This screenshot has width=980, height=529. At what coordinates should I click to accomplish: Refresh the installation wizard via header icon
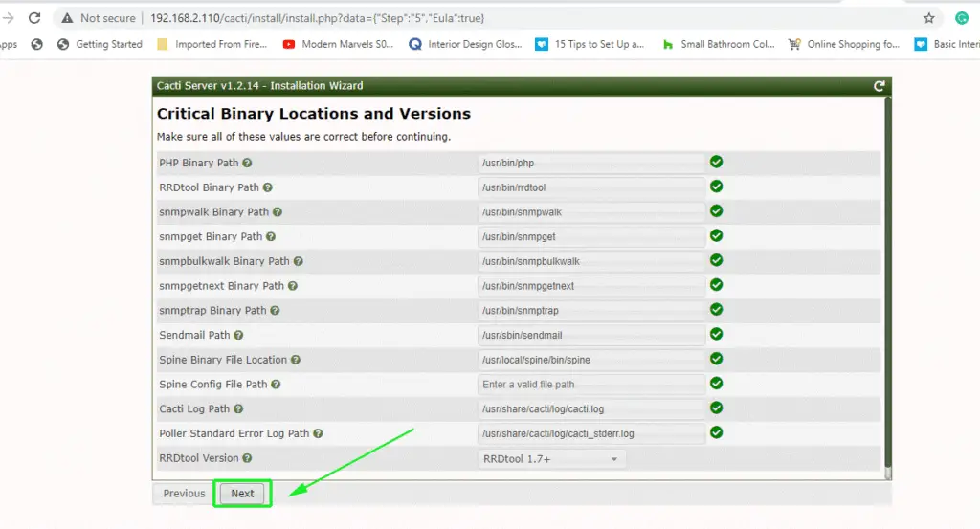click(x=879, y=86)
